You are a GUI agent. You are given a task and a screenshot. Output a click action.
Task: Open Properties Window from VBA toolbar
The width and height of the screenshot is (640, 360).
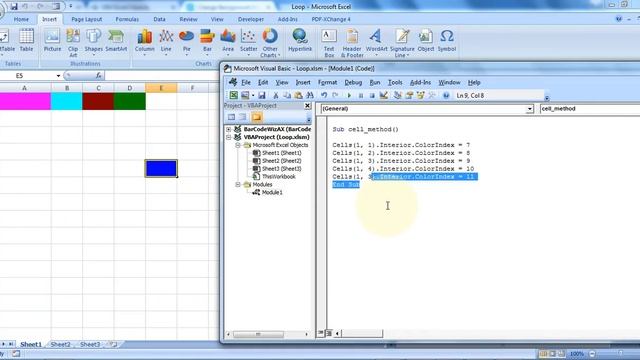[409, 96]
